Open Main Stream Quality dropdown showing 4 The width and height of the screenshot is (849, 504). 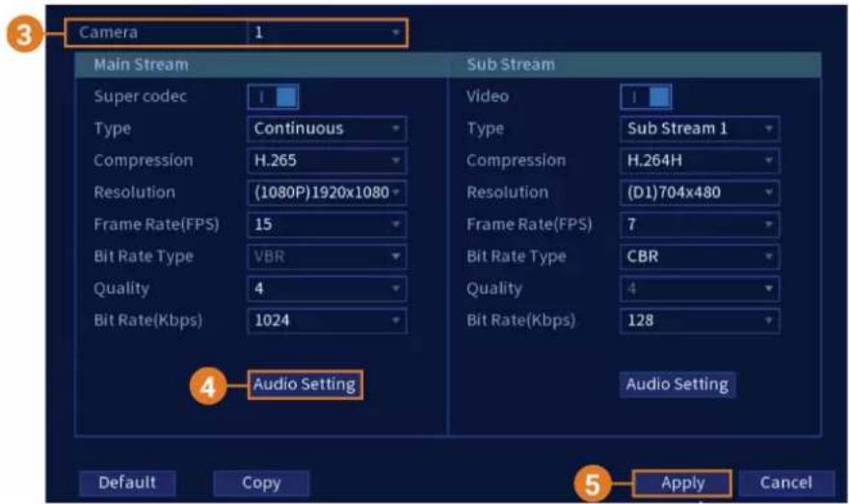point(327,288)
